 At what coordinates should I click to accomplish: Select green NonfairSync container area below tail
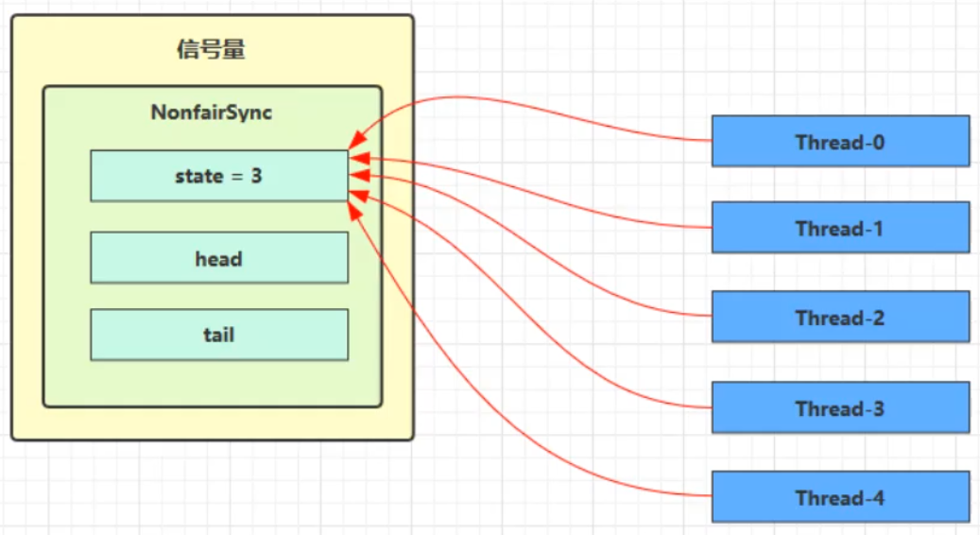(212, 384)
